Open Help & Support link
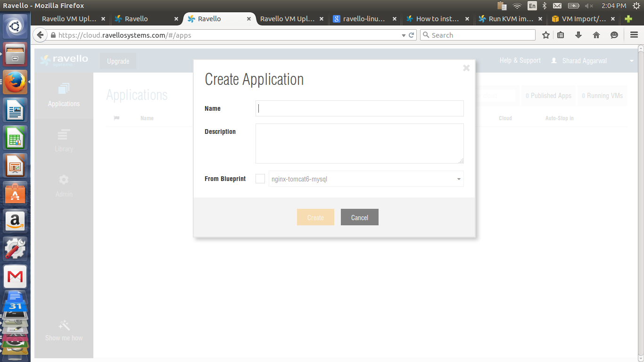The width and height of the screenshot is (644, 362). point(520,61)
